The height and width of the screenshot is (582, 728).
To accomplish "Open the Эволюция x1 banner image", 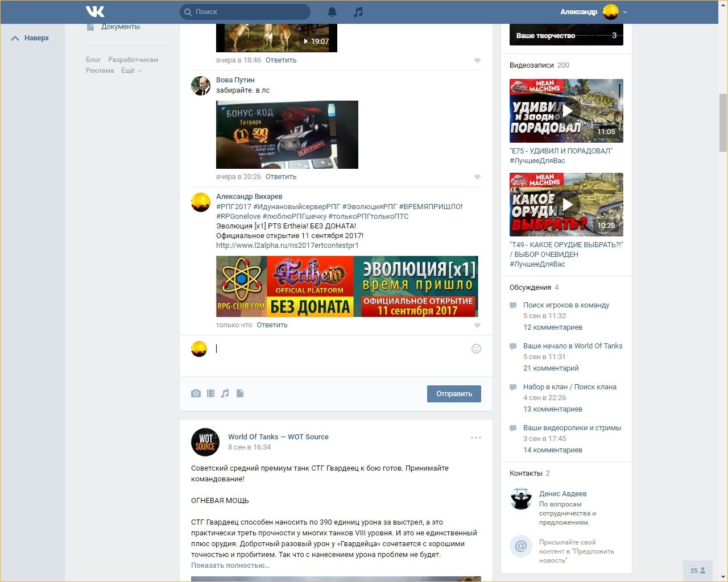I will click(x=347, y=286).
